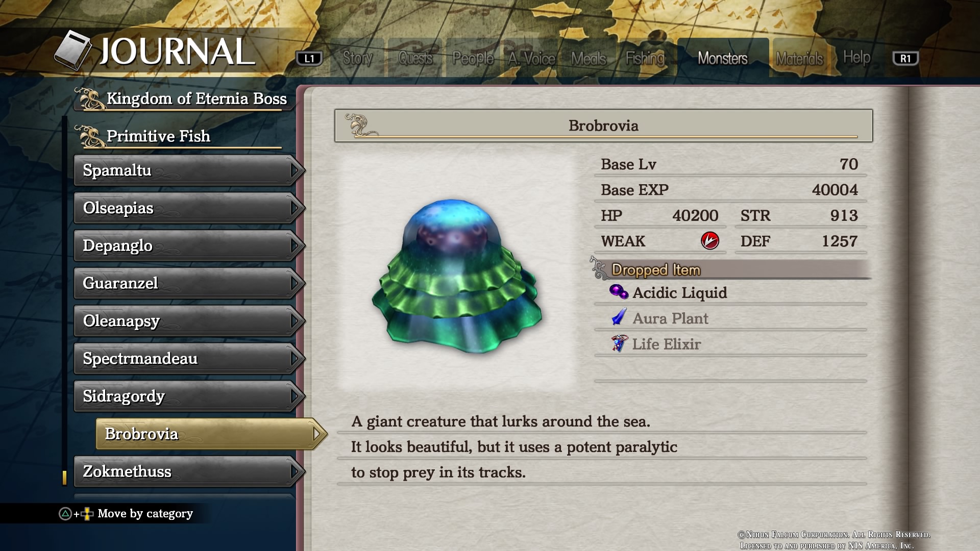The image size is (980, 551).
Task: Click the yellow list scrollbar thumb
Action: [64, 478]
